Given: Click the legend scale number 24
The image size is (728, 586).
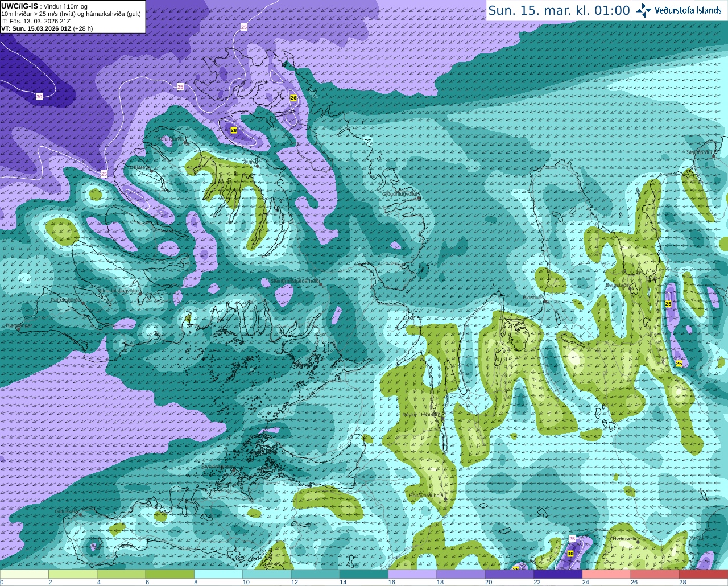Looking at the screenshot, I should pos(585,582).
